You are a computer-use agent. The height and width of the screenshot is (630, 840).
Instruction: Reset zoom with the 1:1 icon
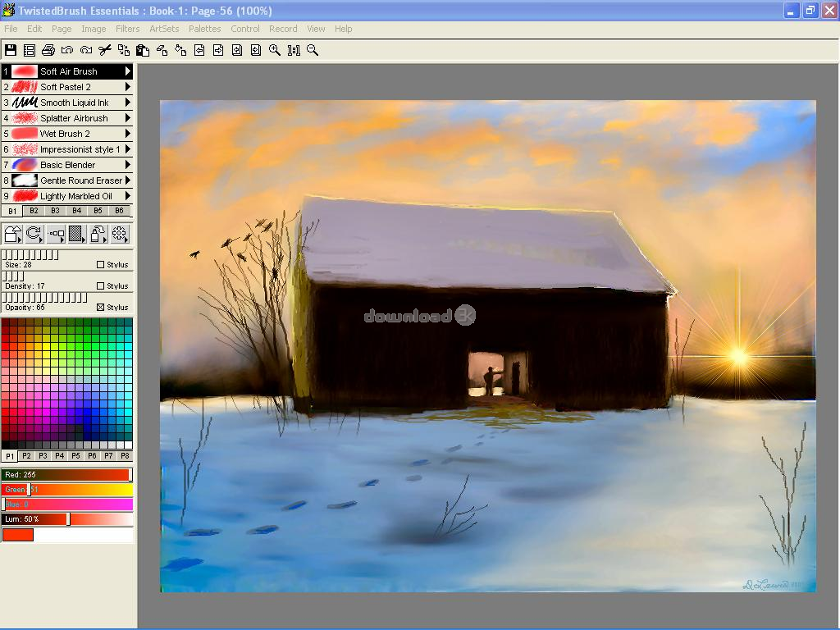294,50
